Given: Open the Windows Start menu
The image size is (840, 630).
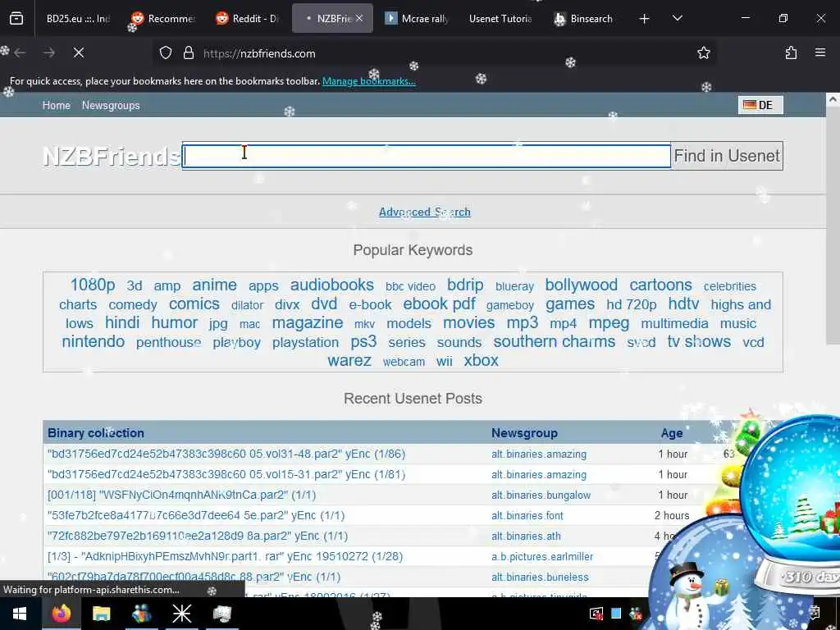Looking at the screenshot, I should (x=20, y=614).
